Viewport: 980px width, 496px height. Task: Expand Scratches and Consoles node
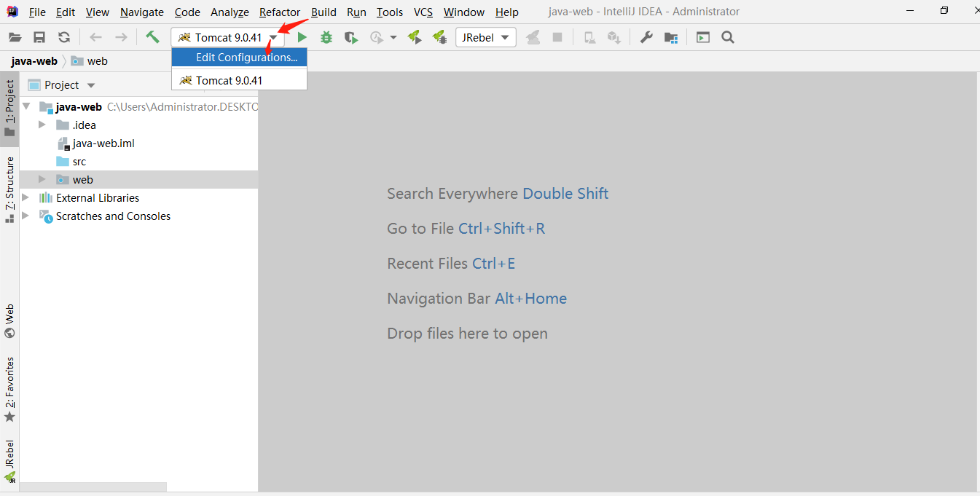(26, 216)
